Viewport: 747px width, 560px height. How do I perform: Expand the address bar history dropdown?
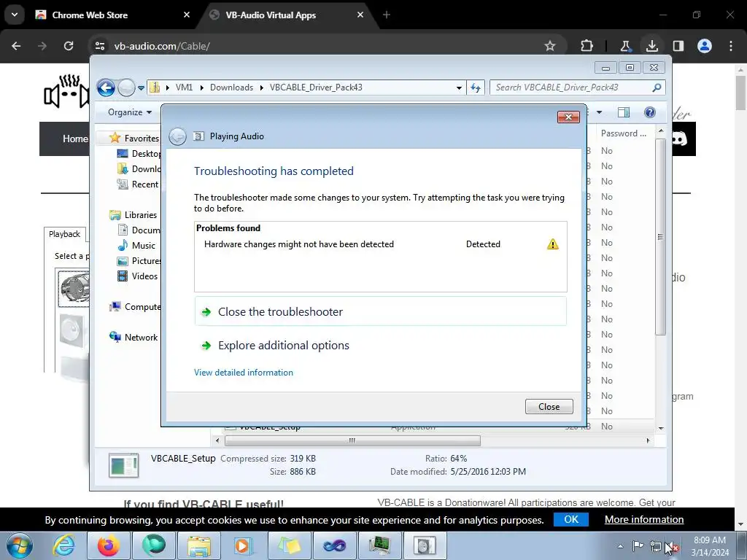459,87
